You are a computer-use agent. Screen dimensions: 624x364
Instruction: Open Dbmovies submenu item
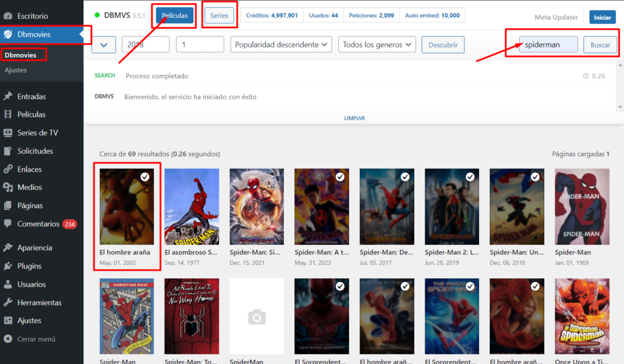[x=21, y=55]
